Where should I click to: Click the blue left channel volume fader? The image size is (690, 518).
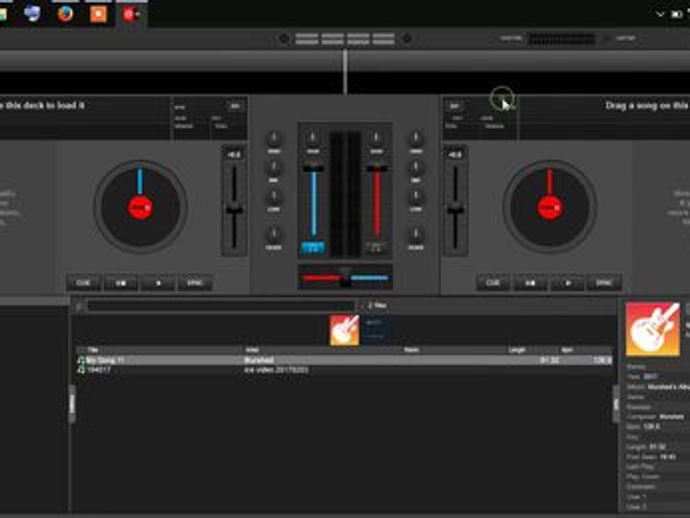point(313,169)
